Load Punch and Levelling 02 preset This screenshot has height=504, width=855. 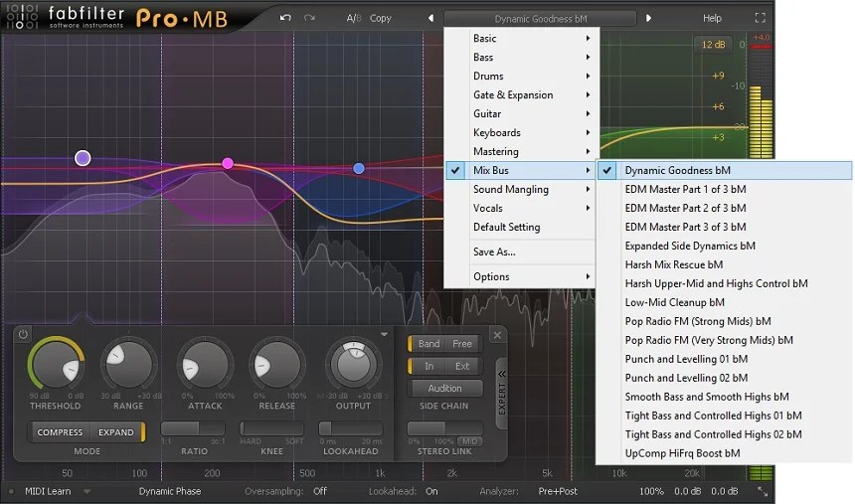725,378
